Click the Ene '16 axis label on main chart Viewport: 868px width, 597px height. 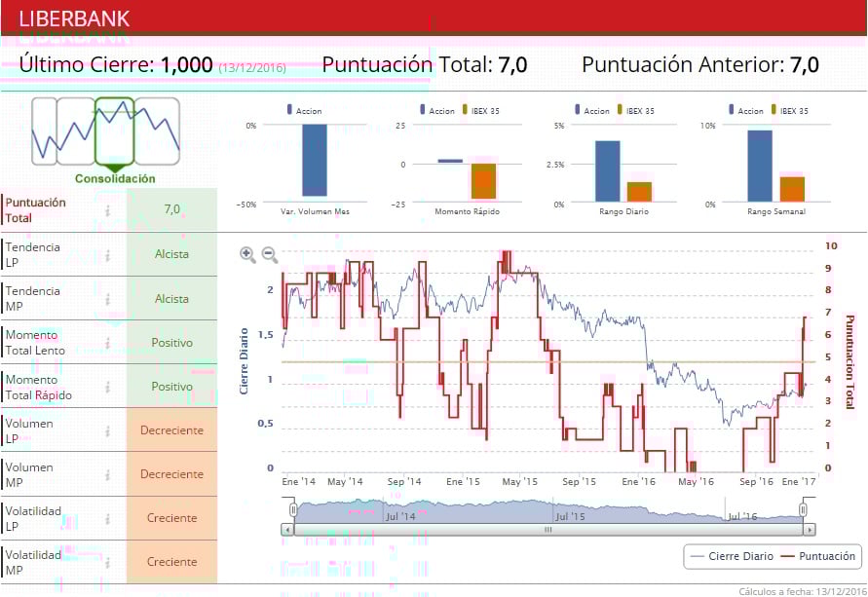[638, 482]
